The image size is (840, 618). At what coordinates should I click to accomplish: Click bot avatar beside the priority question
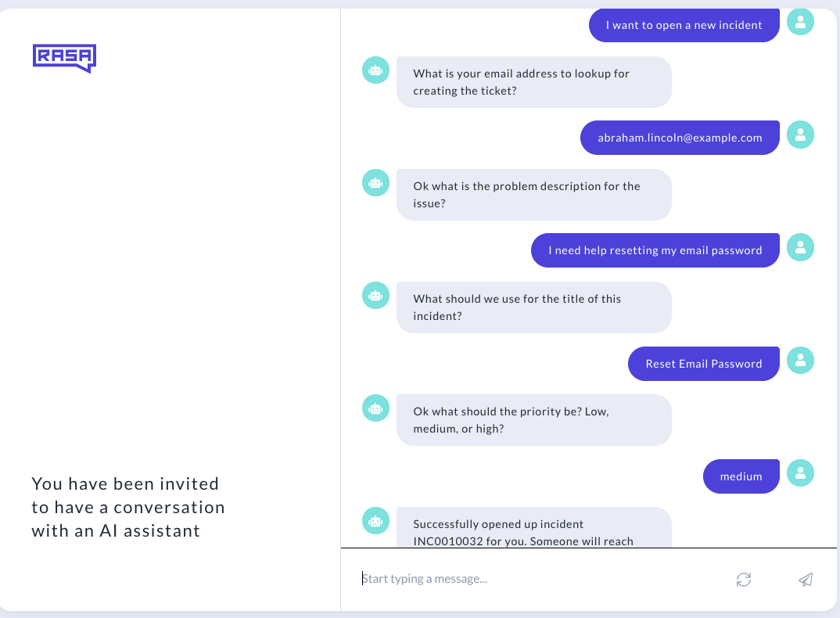(375, 408)
